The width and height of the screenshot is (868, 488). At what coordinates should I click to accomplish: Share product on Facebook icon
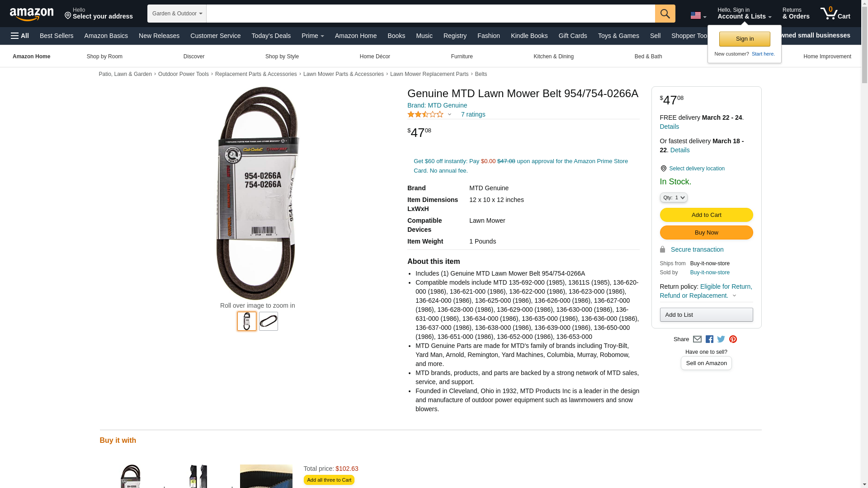pos(709,339)
